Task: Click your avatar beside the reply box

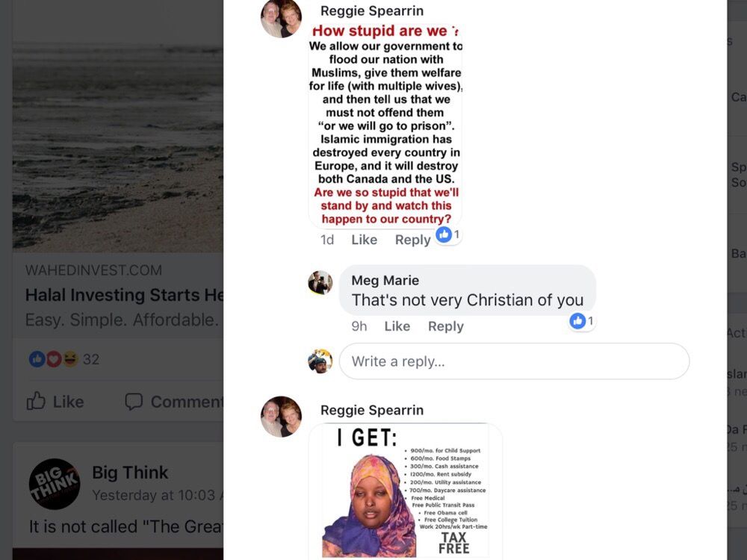Action: click(x=320, y=361)
